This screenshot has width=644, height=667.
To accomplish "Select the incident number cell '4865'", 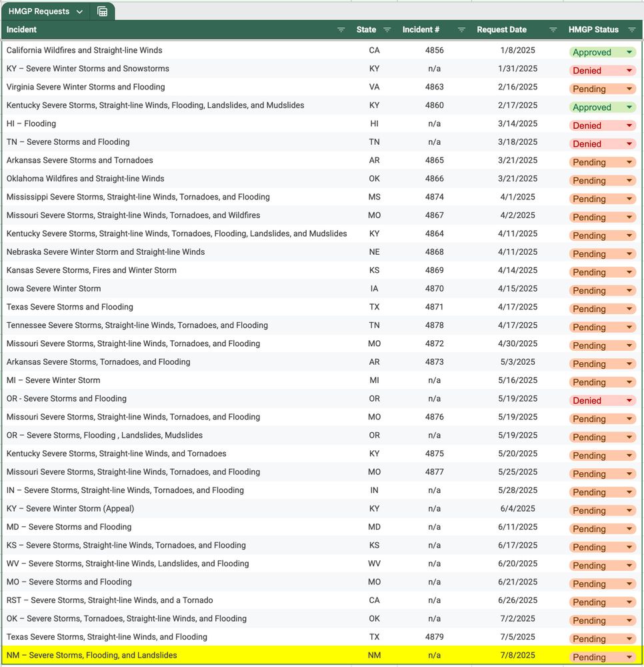I will click(434, 160).
